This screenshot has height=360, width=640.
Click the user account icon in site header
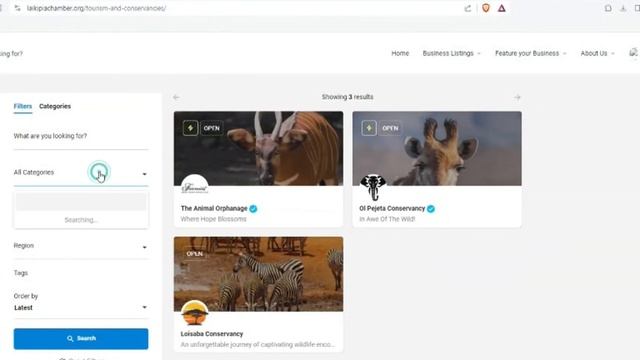click(633, 53)
